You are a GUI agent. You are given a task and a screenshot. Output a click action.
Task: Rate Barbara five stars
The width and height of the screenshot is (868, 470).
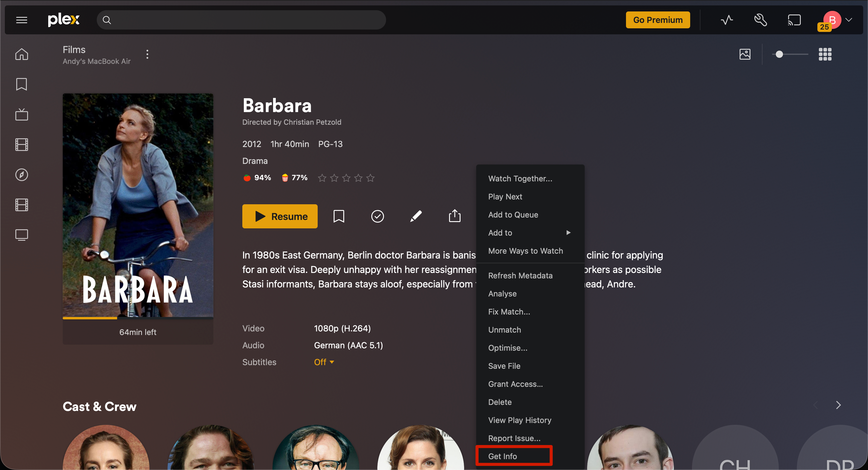[x=370, y=178]
